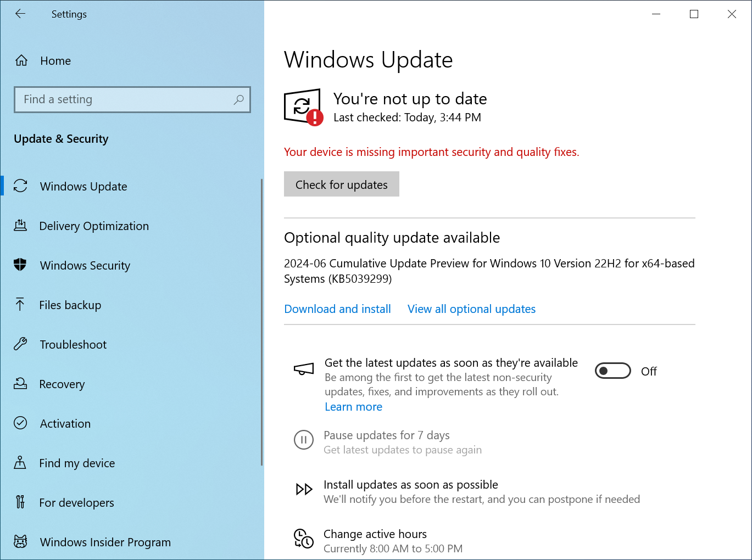Click the 'Update & Security' heading
This screenshot has height=560, width=752.
(61, 138)
